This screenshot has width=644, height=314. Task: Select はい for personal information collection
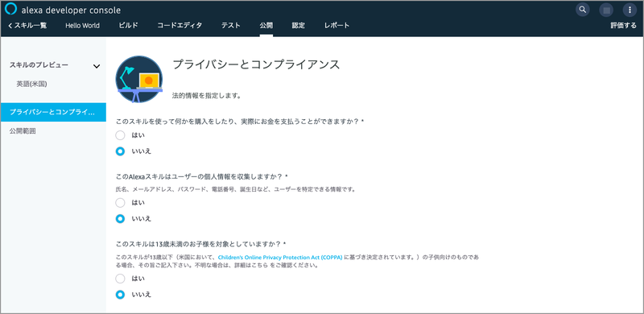120,203
